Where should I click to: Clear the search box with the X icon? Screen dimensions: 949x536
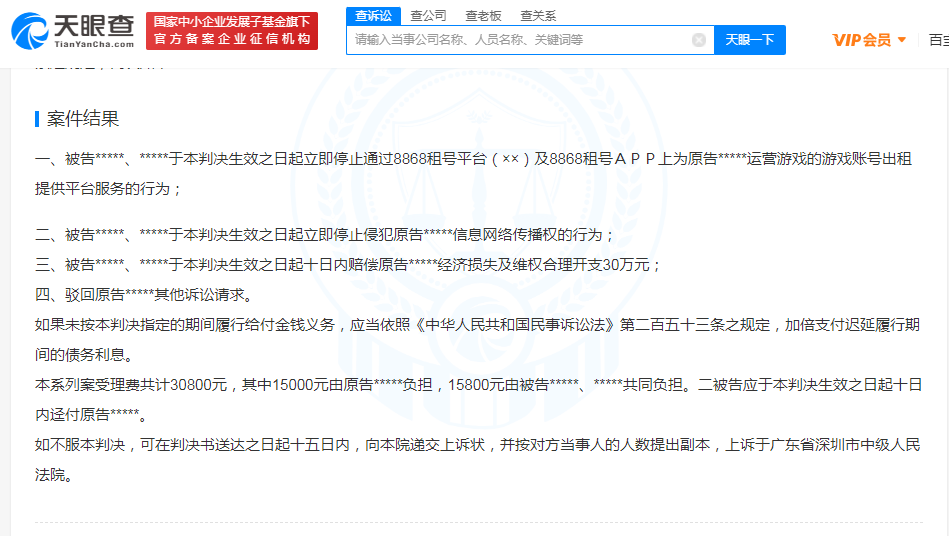click(x=698, y=40)
